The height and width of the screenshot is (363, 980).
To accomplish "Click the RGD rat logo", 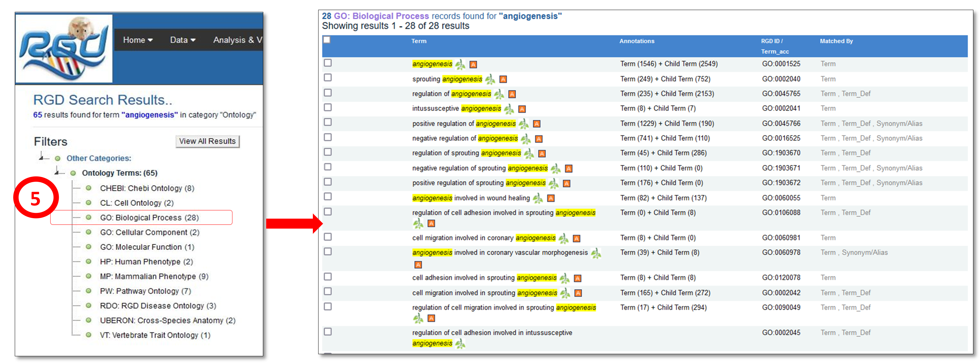I will click(64, 48).
